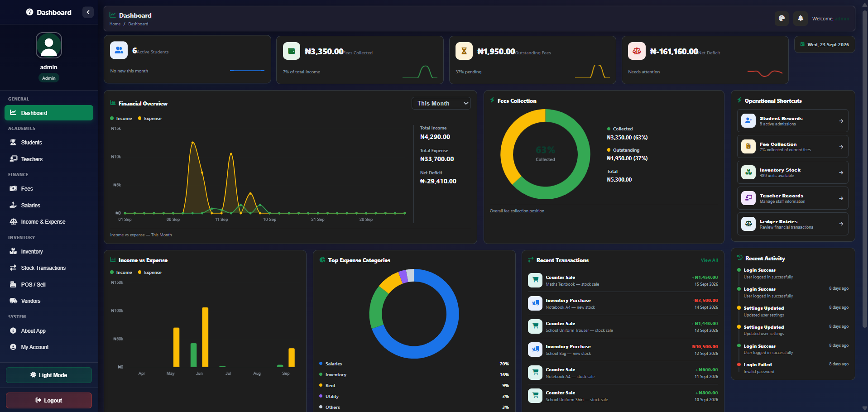Click the Fees Collected wallet icon
Screen dimensions: 868x412
[x=292, y=51]
